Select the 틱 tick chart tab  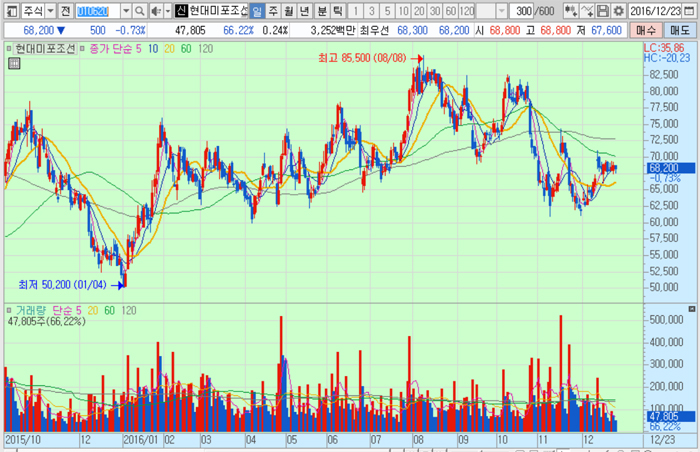pyautogui.click(x=338, y=11)
